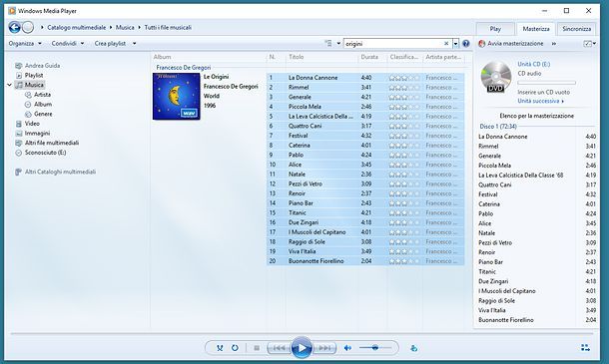Click inside the origini search field
This screenshot has height=364, width=609.
[x=393, y=44]
